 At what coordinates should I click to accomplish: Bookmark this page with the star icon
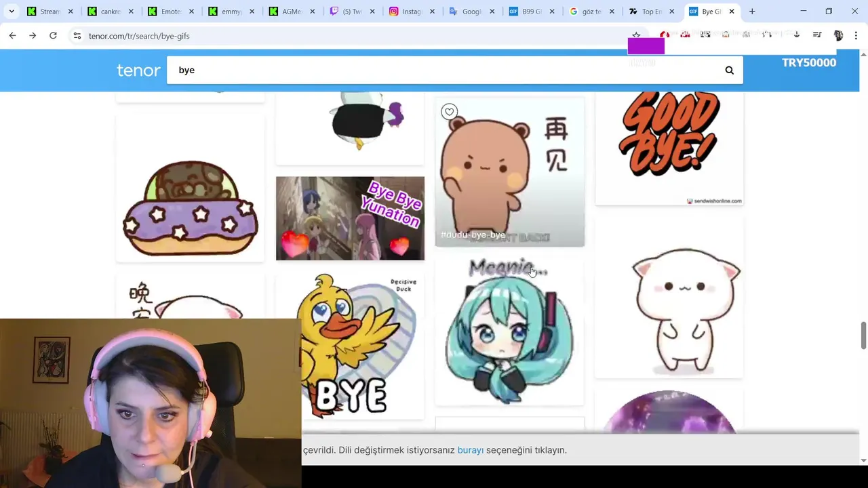[636, 35]
